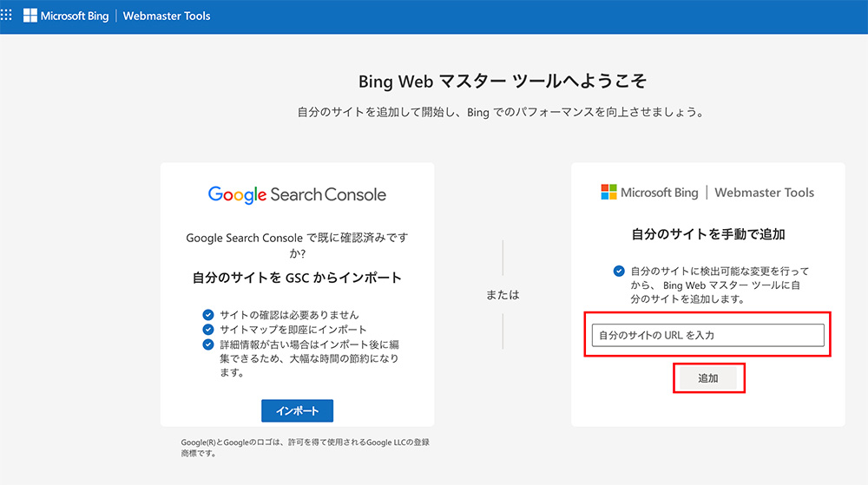Focus the 自分のサイトの URL を入力 field
The height and width of the screenshot is (485, 868).
(708, 335)
